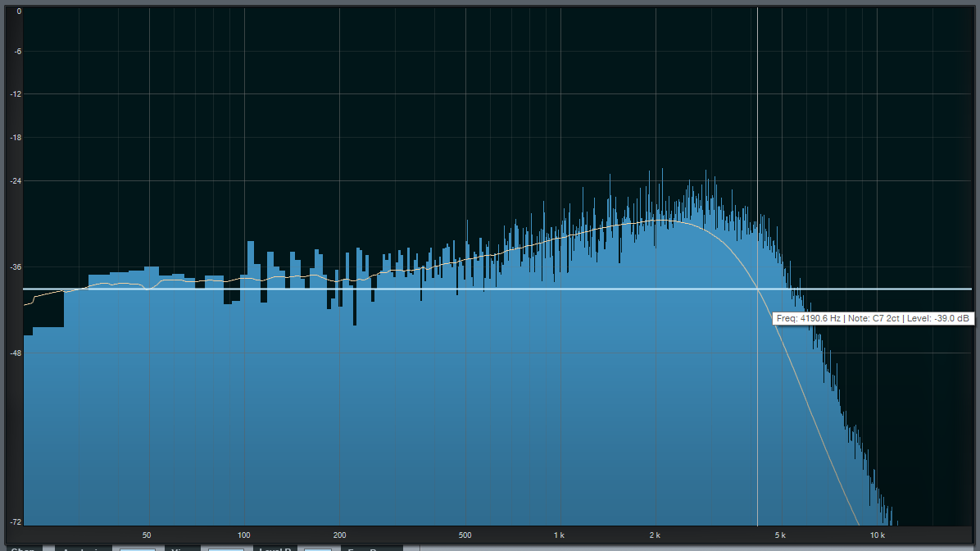Image resolution: width=980 pixels, height=551 pixels.
Task: Click the -18 dB level axis label
Action: (16, 138)
